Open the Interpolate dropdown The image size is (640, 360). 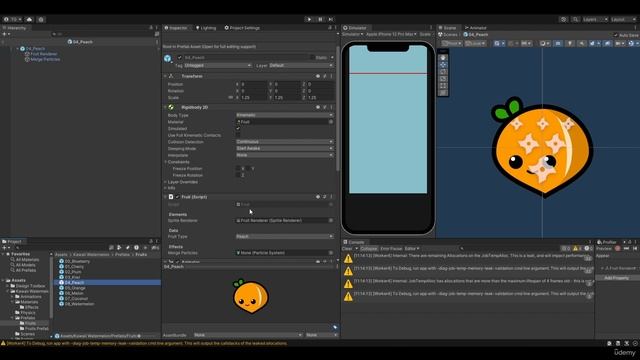click(284, 155)
